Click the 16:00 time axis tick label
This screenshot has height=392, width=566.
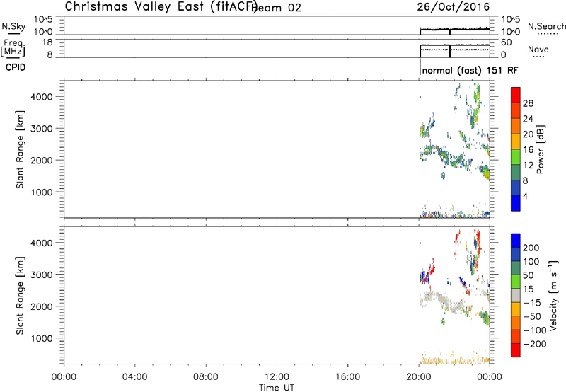coord(348,377)
